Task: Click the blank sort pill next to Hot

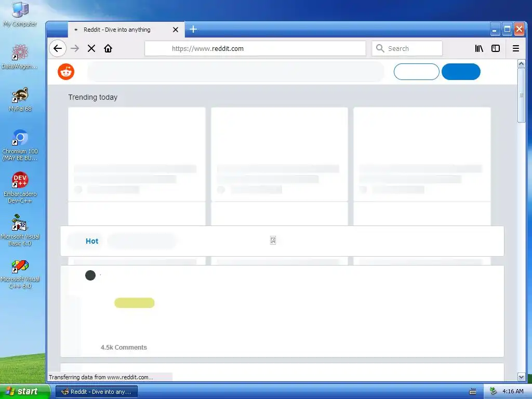Action: point(142,241)
